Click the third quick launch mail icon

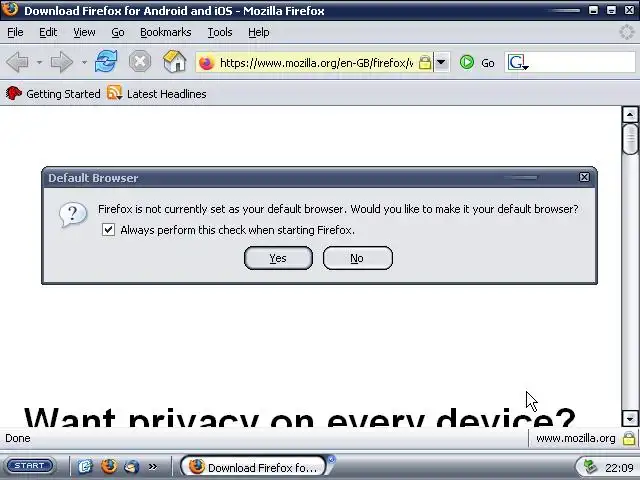click(132, 466)
